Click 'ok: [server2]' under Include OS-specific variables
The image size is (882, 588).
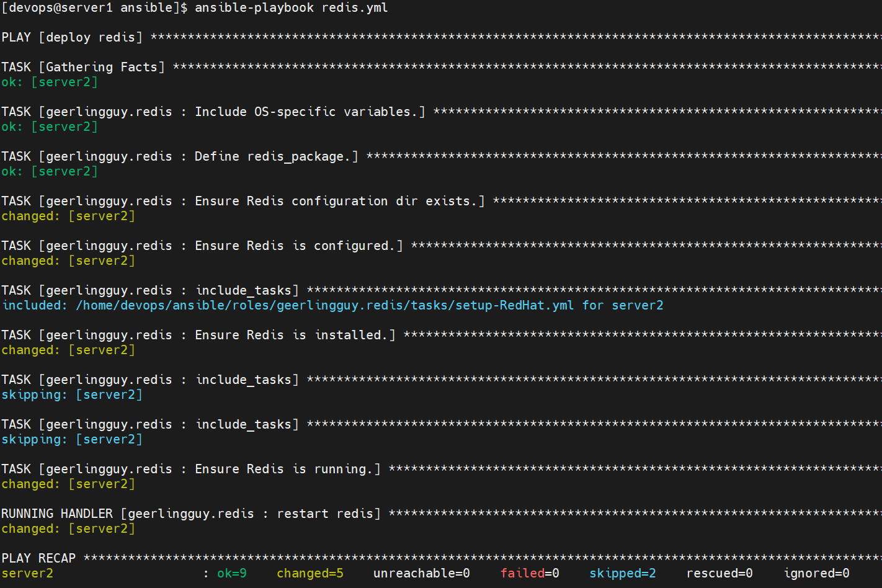point(50,127)
